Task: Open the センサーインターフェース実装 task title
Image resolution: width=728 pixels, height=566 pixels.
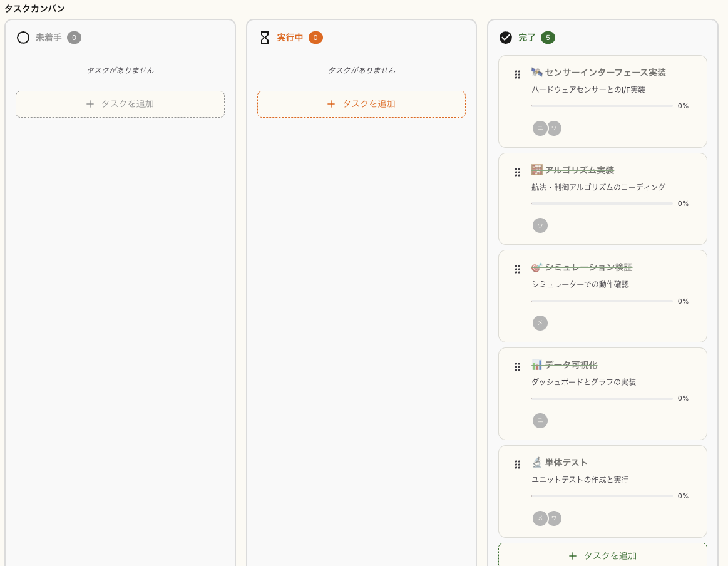Action: (x=605, y=73)
